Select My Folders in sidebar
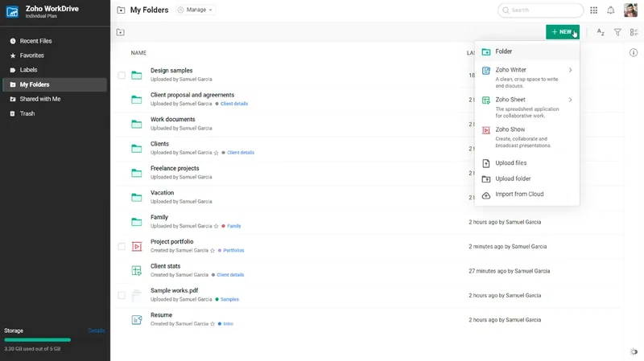 [x=55, y=84]
